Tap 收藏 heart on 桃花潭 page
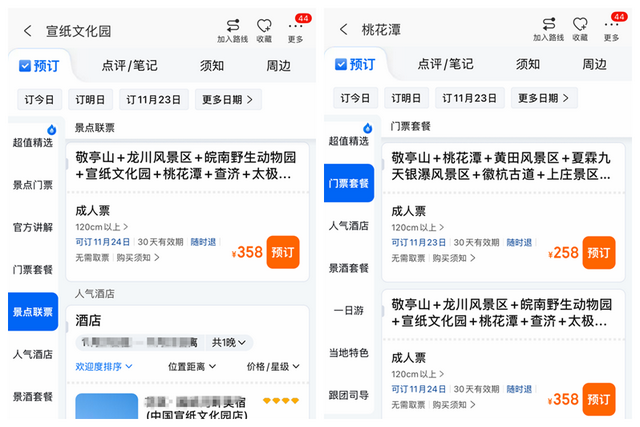640x427 pixels. (580, 29)
